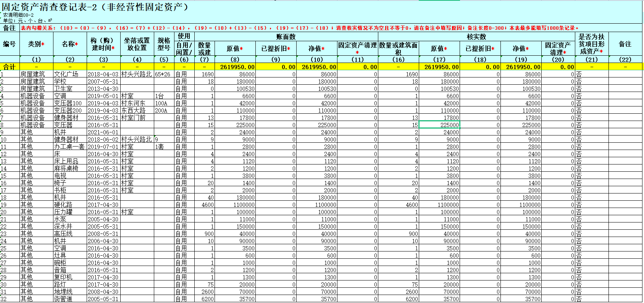This screenshot has width=644, height=303.
Task: Select the date cell 2018-04-03
Action: pyautogui.click(x=103, y=74)
